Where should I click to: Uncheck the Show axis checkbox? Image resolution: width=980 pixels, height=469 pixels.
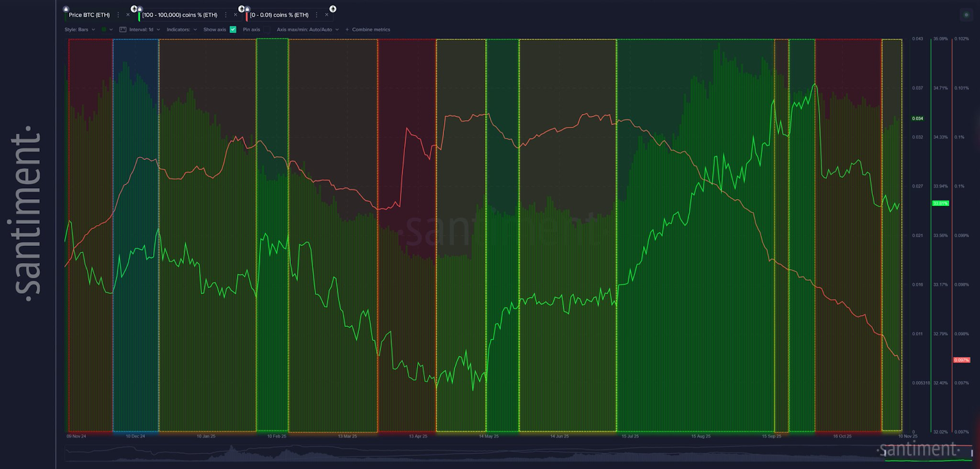click(x=233, y=29)
